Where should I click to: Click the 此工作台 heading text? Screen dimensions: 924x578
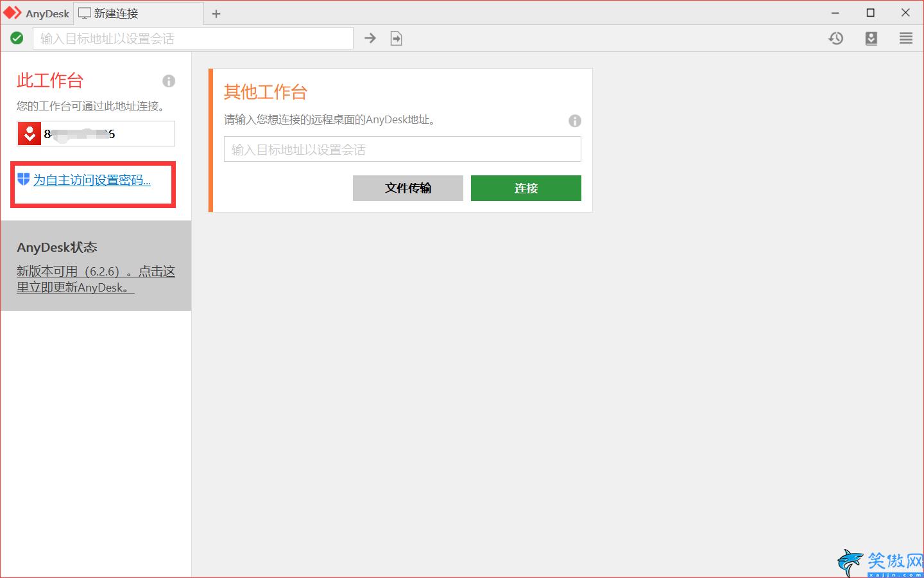(50, 80)
